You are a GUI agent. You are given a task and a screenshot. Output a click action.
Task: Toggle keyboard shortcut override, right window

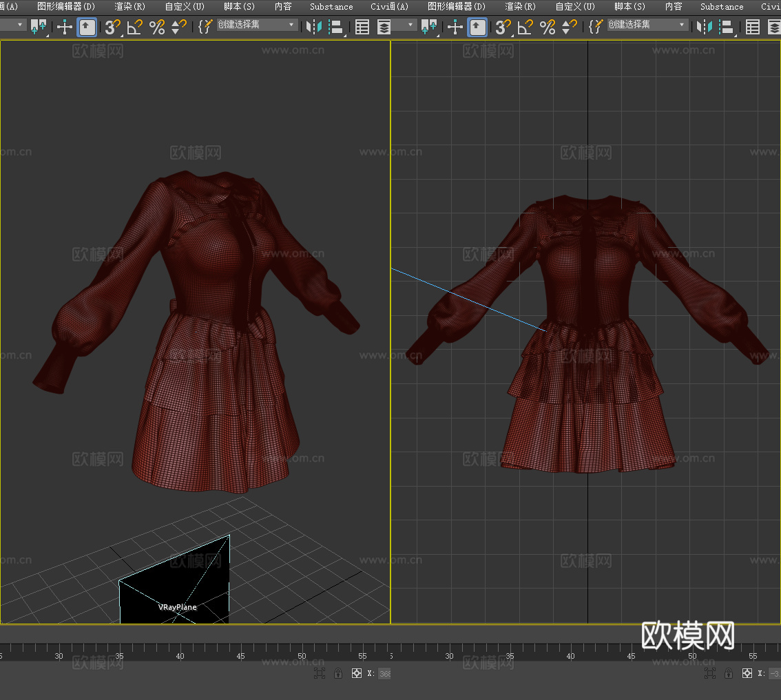pyautogui.click(x=477, y=27)
